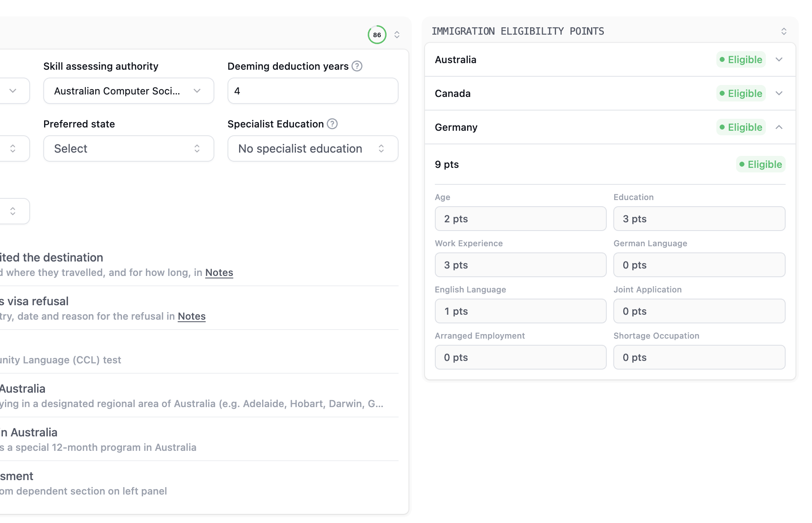Open the Specialist Education dropdown
Viewport: 812px width, 523px height.
313,148
